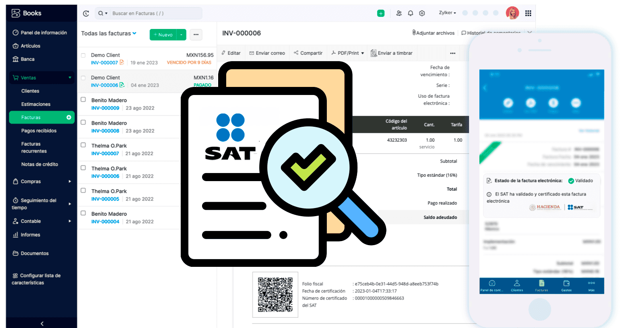Open list options three-dot button
Viewport: 644px width, 328px height.
point(196,35)
